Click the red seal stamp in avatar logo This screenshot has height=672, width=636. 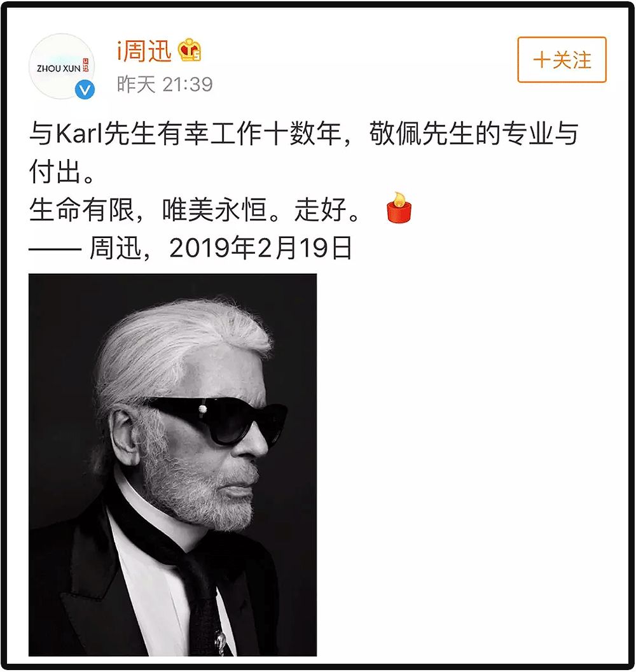click(85, 65)
